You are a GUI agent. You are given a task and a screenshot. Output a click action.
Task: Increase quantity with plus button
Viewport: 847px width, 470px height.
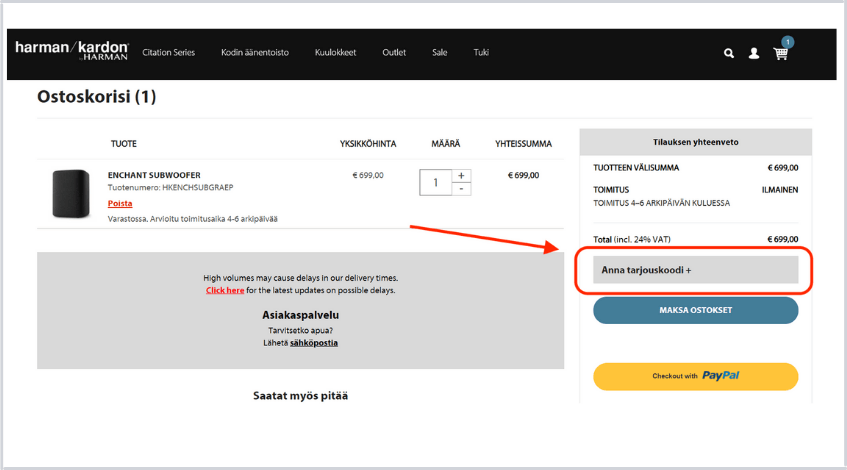(461, 176)
